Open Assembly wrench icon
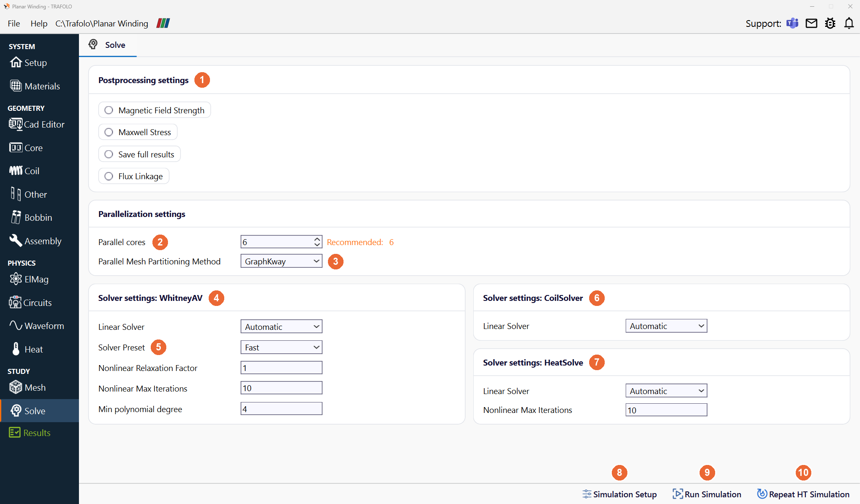Image resolution: width=860 pixels, height=504 pixels. click(x=16, y=240)
